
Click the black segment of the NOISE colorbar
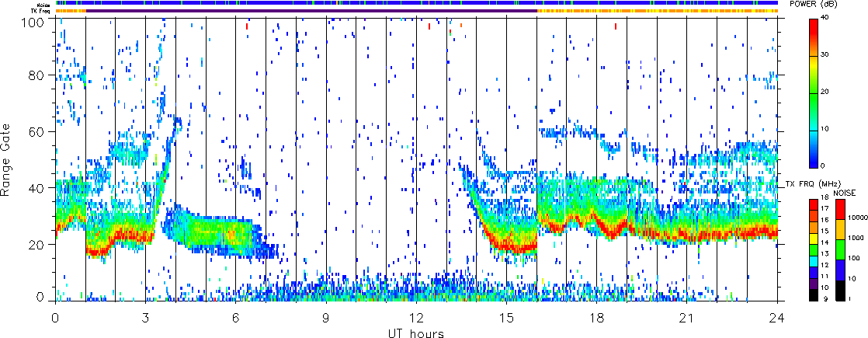[839, 291]
